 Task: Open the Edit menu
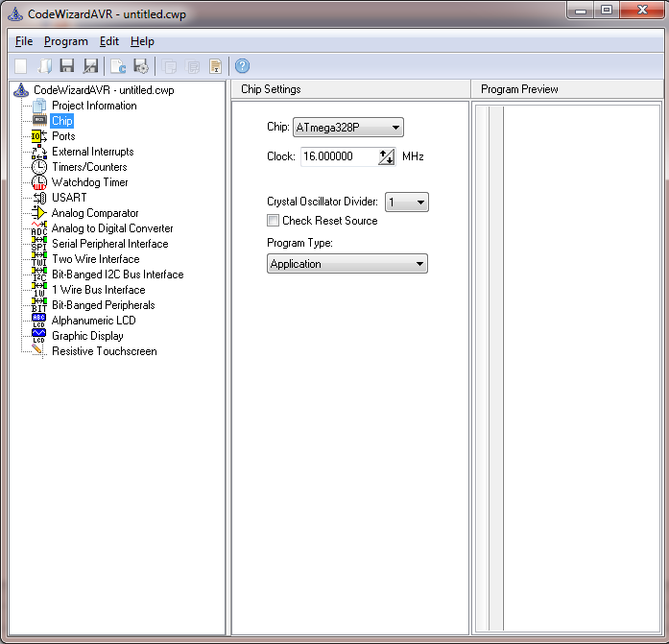[x=109, y=41]
